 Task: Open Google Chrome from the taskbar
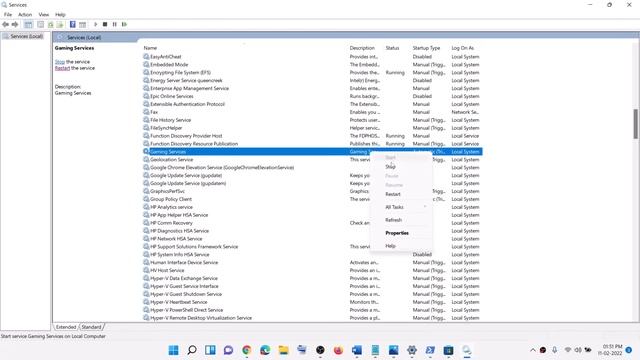pyautogui.click(x=247, y=350)
